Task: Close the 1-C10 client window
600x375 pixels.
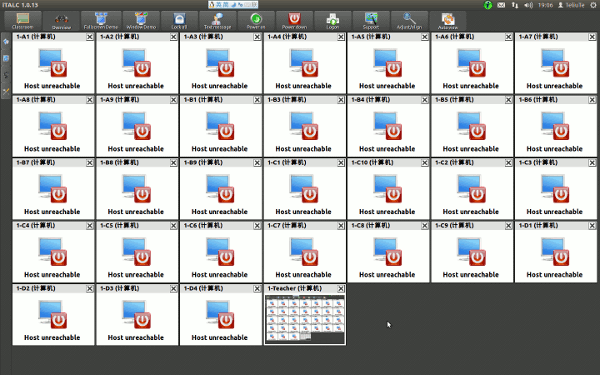Action: click(425, 163)
